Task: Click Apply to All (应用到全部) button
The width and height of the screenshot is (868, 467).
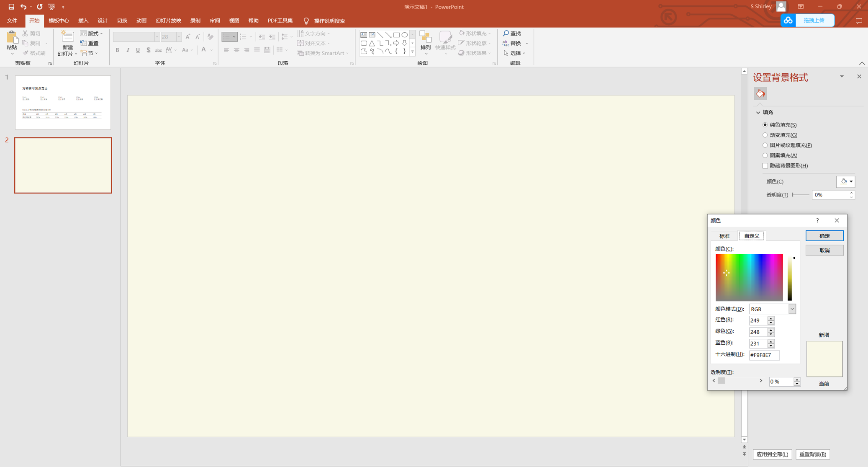Action: [x=772, y=454]
